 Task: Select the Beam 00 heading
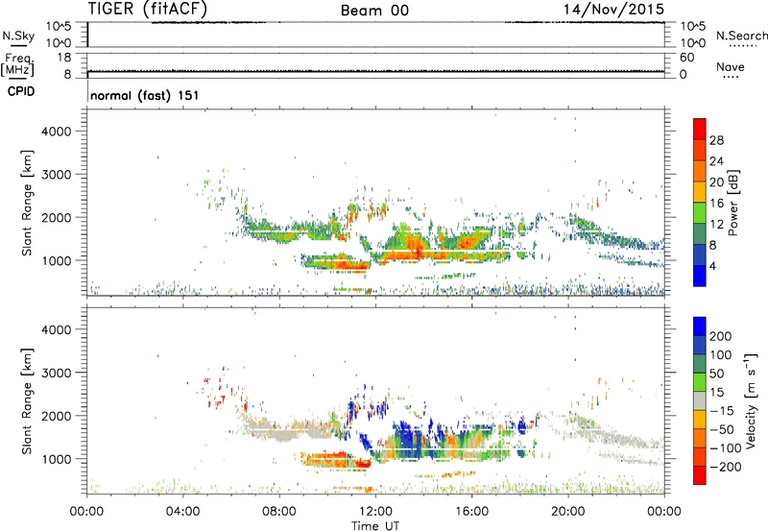(x=374, y=11)
